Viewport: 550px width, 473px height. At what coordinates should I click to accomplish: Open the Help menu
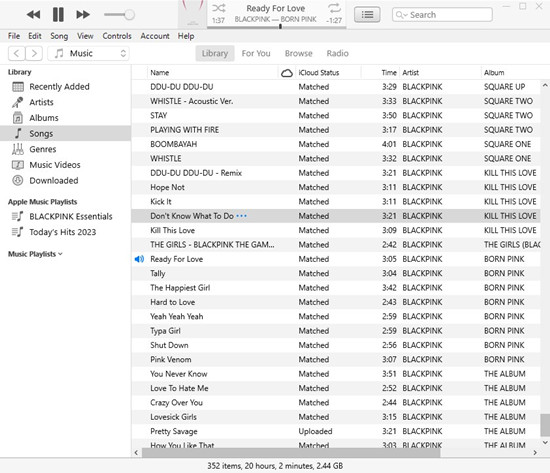(x=186, y=36)
